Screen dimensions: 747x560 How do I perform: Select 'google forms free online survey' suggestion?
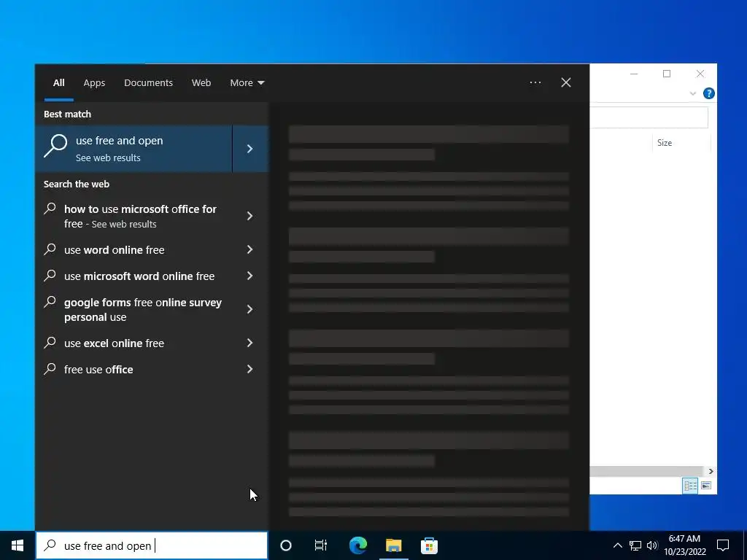point(133,309)
